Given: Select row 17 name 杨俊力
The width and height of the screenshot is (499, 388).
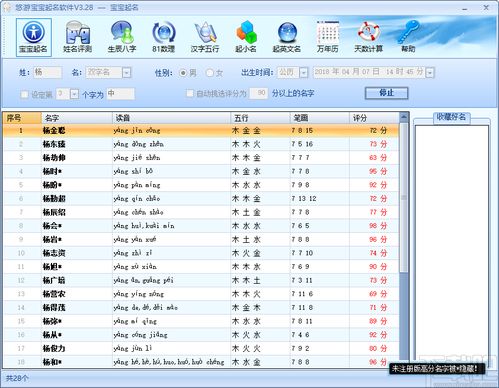Looking at the screenshot, I should pos(54,349).
